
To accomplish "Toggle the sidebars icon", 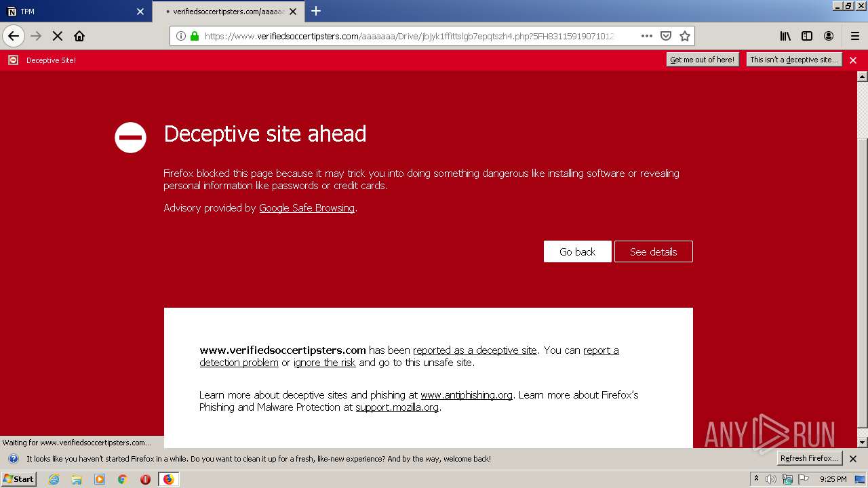I will [807, 36].
